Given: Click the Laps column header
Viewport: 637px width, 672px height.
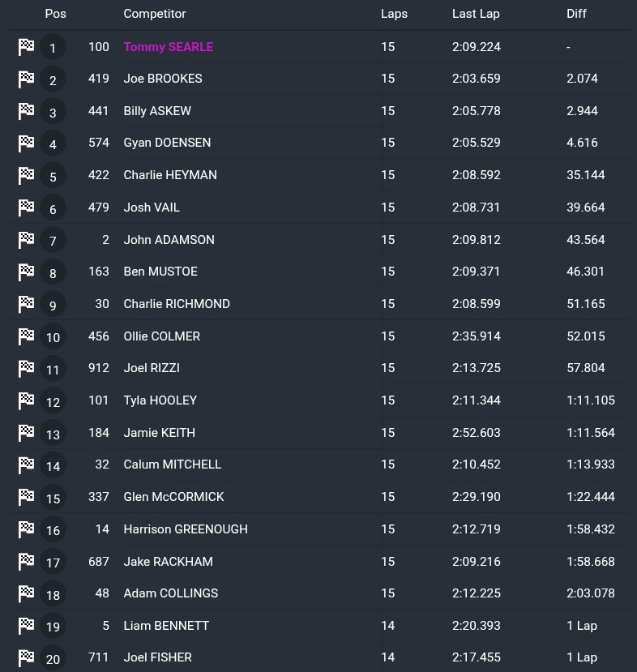Looking at the screenshot, I should pyautogui.click(x=394, y=14).
